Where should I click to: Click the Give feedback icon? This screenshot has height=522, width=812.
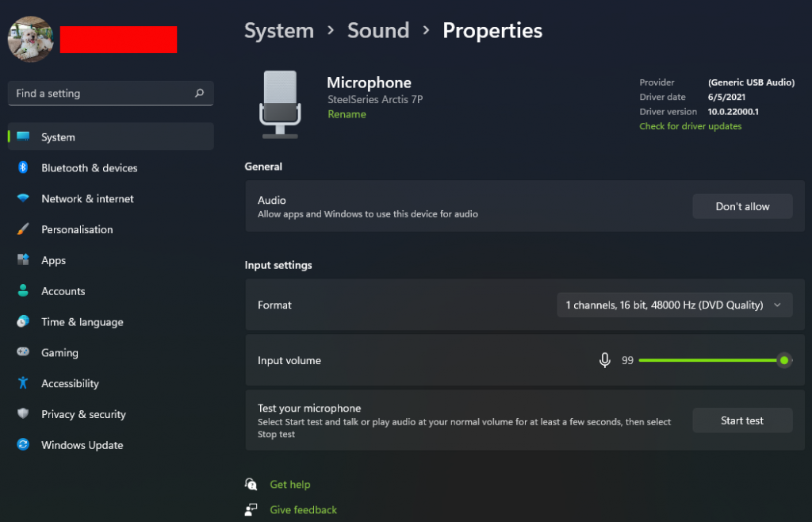251,509
